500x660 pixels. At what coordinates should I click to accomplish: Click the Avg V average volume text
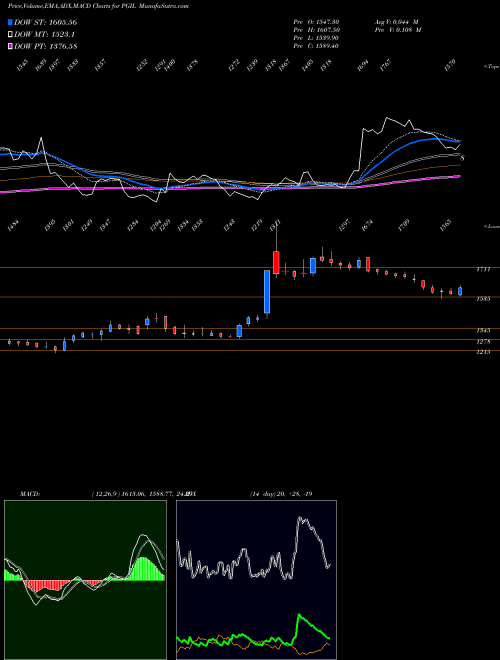tap(396, 21)
